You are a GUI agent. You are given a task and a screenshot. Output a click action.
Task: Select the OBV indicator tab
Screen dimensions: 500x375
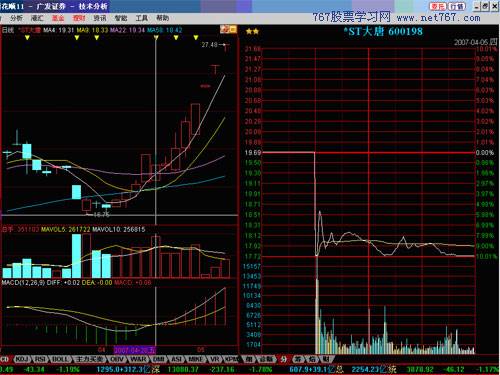[117, 359]
